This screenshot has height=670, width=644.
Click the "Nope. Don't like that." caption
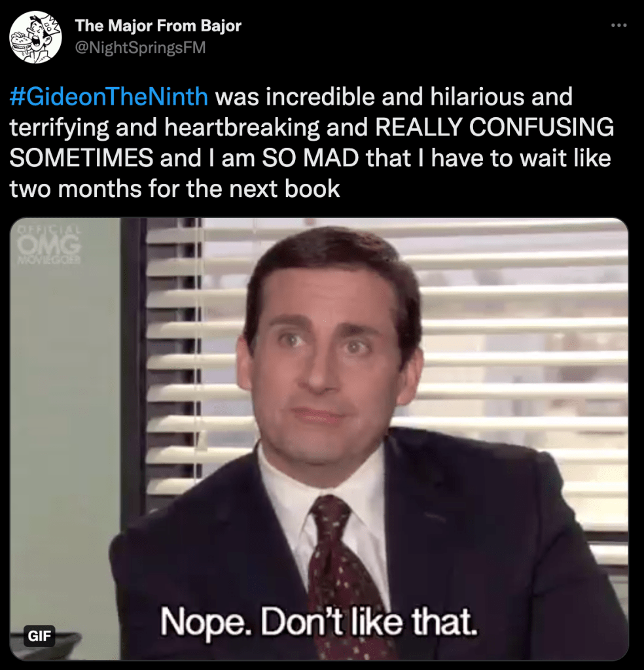click(318, 622)
